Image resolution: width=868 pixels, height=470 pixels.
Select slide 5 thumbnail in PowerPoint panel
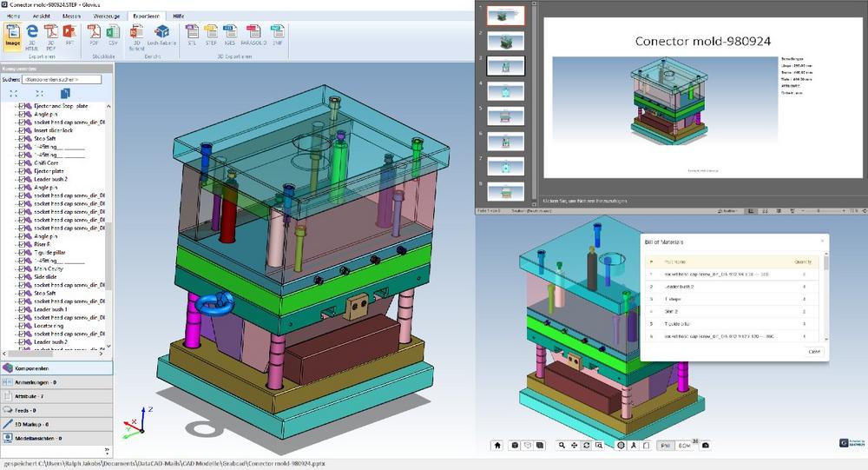pyautogui.click(x=505, y=116)
